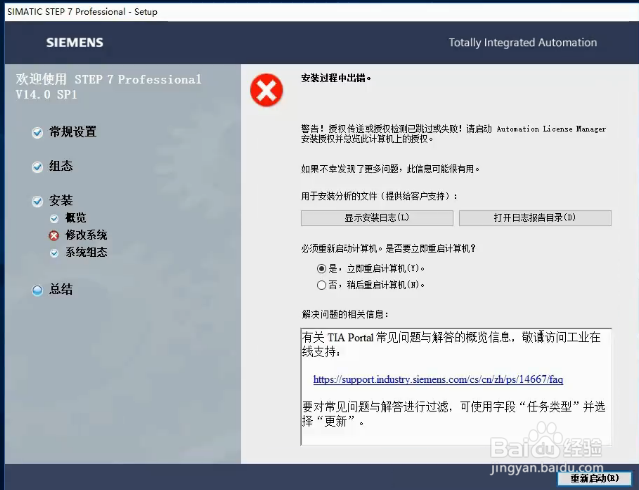
Task: Select 否，稍后重启计算机 radio option
Action: click(322, 285)
